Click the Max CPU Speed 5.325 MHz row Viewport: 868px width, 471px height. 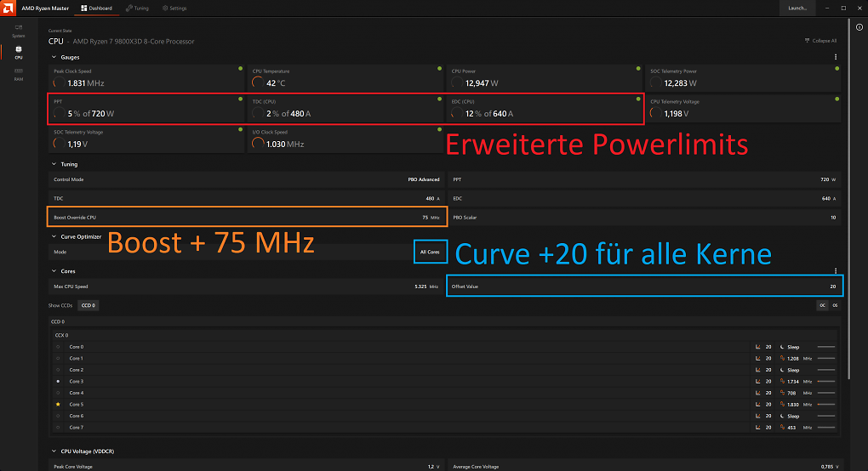tap(246, 287)
